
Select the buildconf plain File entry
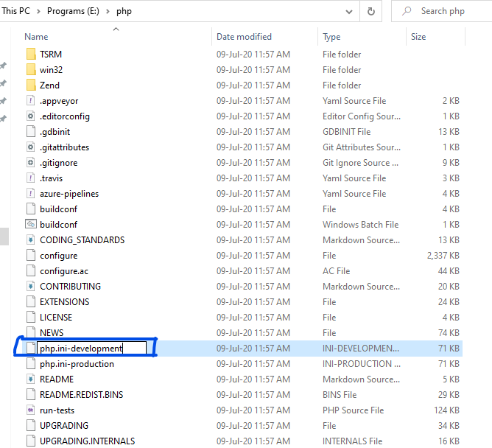point(58,209)
